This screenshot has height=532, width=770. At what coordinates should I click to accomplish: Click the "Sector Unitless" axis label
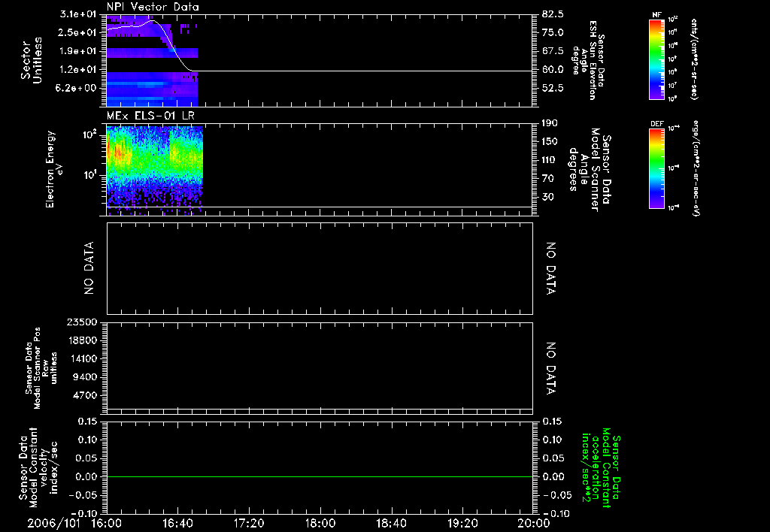point(32,60)
